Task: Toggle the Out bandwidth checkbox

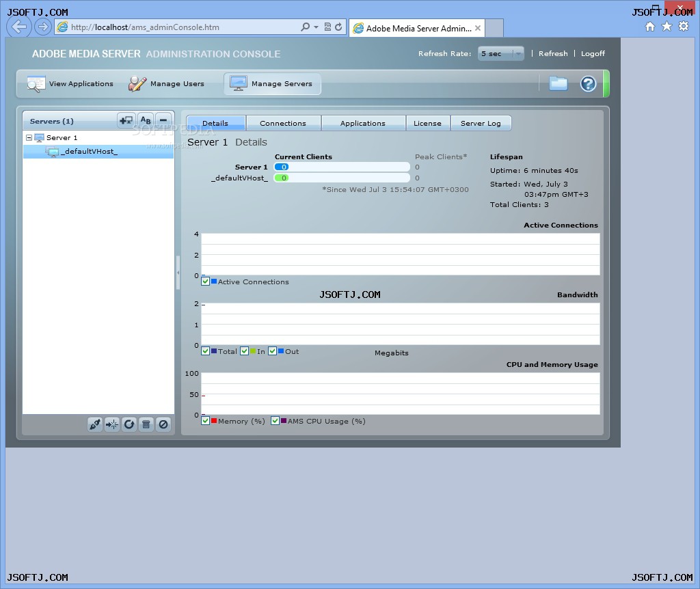Action: [272, 351]
